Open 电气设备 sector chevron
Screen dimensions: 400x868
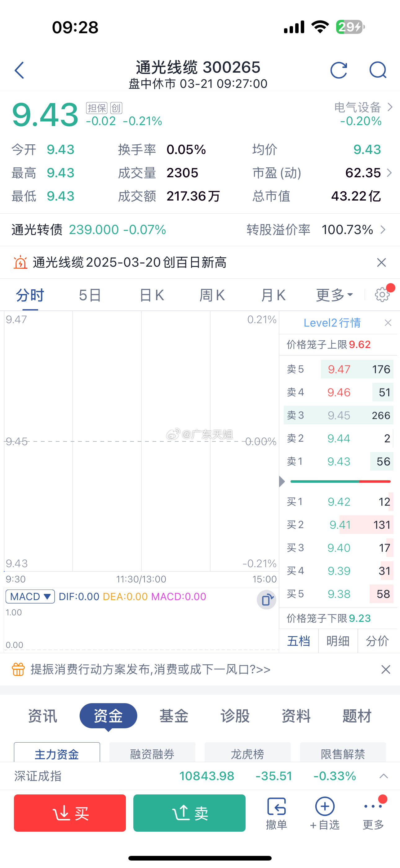[390, 107]
